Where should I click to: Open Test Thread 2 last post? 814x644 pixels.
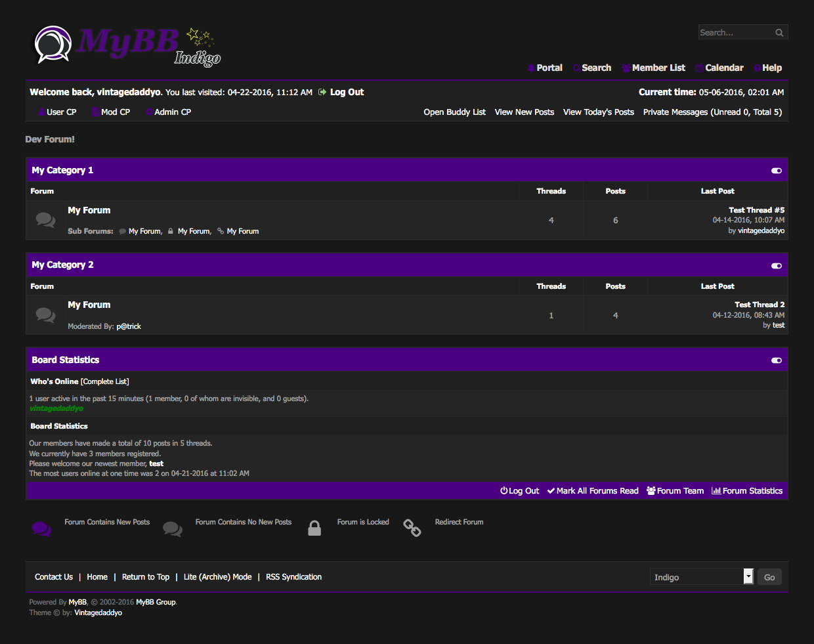click(760, 305)
